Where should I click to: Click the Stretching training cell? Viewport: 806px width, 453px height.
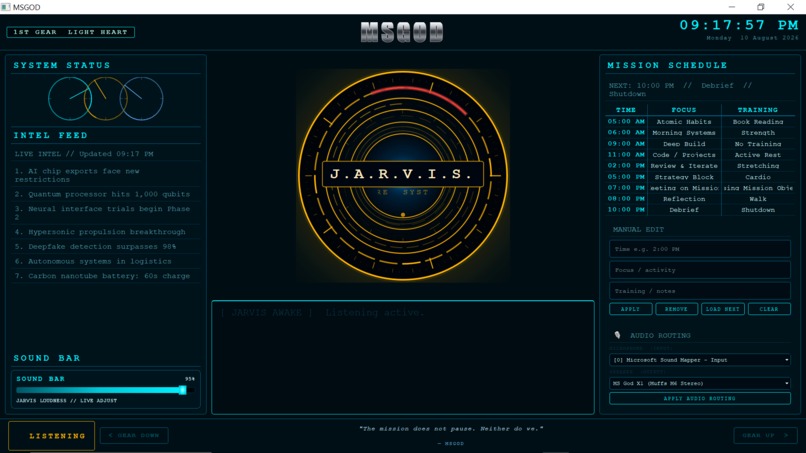coord(758,166)
